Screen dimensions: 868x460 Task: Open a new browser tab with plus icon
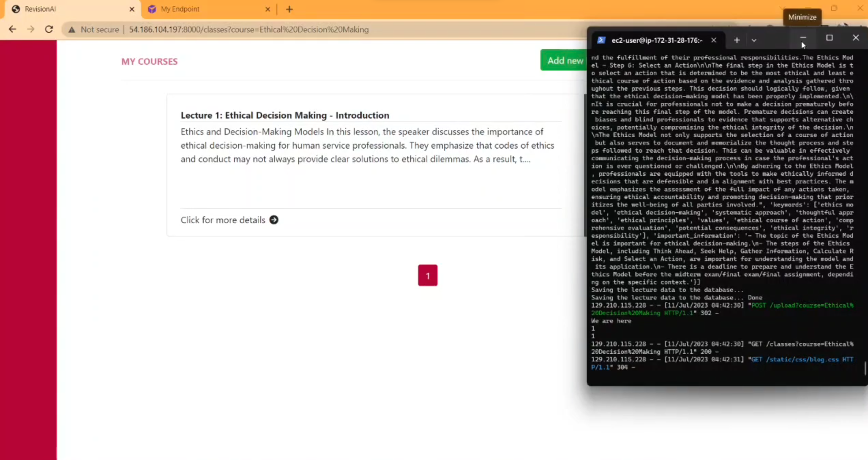tap(289, 9)
